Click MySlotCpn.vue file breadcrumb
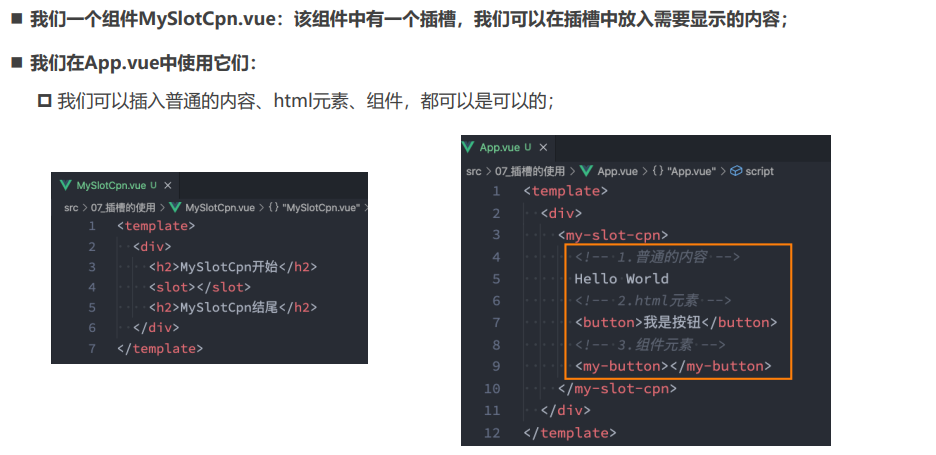Screen dimensions: 936x455 220,208
